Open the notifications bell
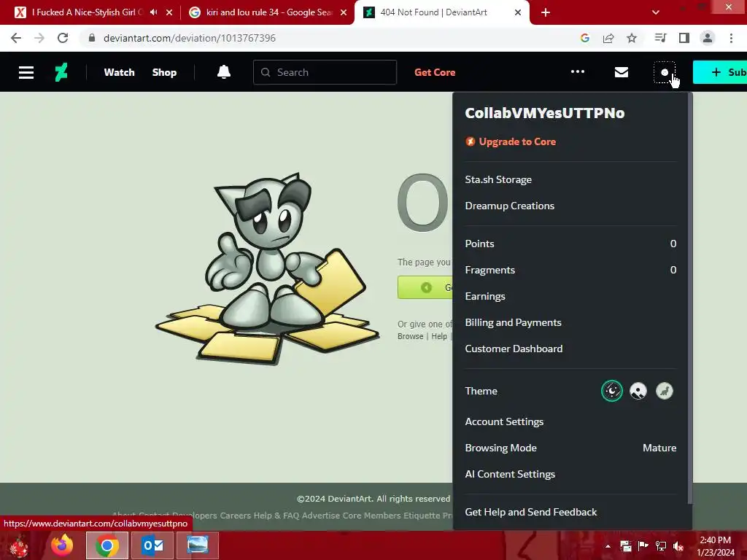This screenshot has height=560, width=747. tap(224, 72)
